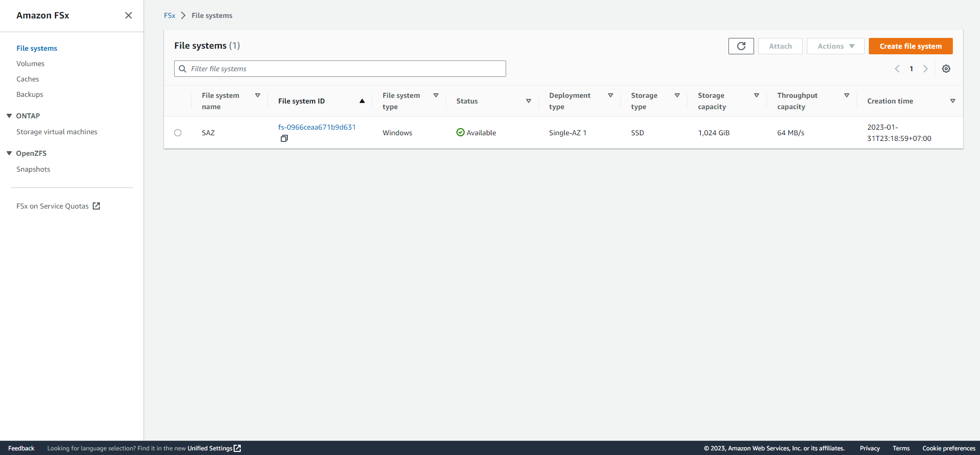Open File systems in sidebar
Screen dimensions: 980x455
point(37,48)
